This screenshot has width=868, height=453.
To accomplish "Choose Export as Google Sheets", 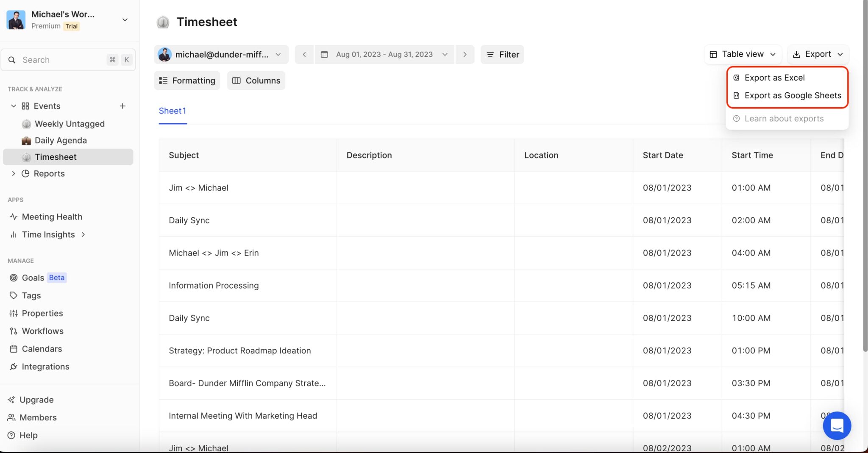I will (793, 95).
